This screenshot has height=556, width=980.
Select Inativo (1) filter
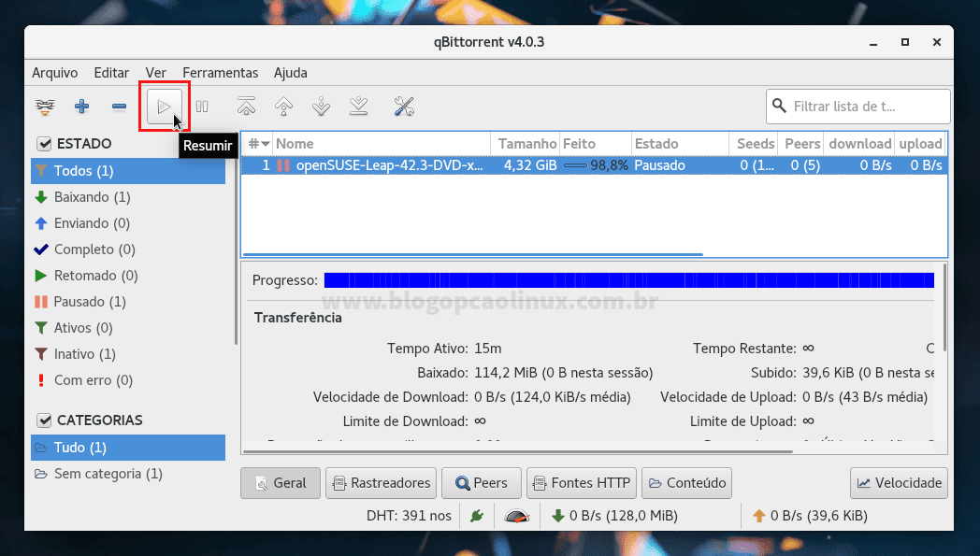[x=128, y=354]
